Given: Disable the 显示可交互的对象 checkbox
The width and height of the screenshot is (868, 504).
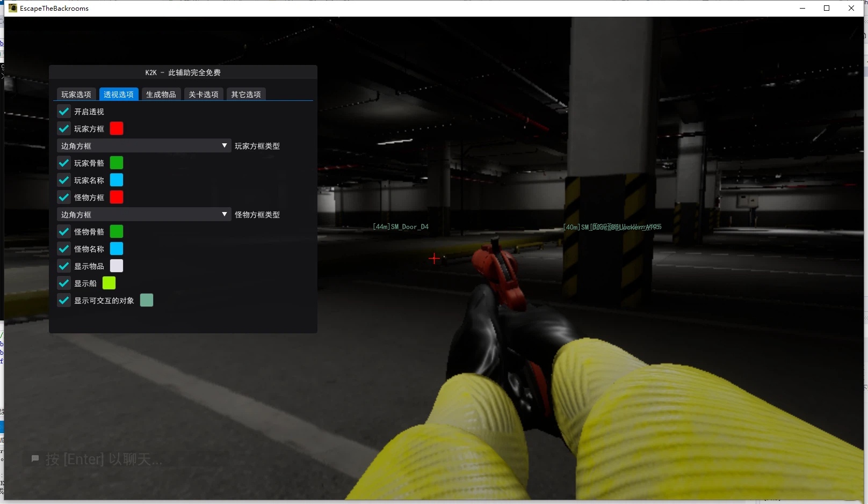Looking at the screenshot, I should pos(64,301).
